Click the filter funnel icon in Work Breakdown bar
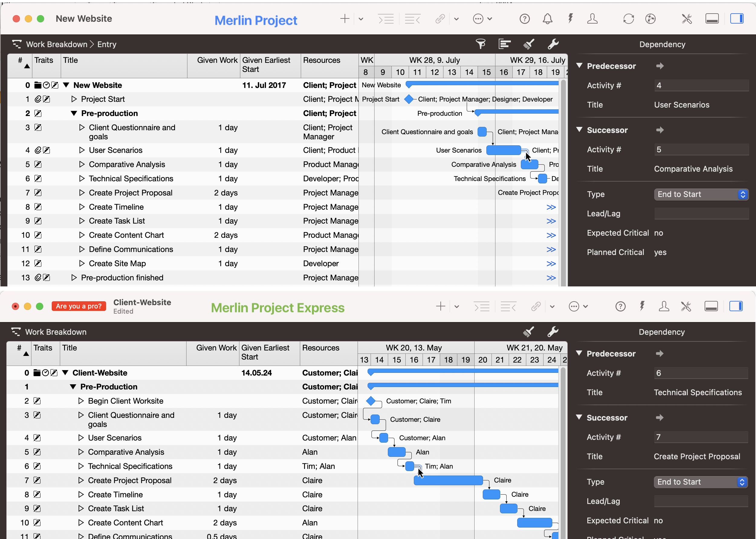Screen dimensions: 756x539 (x=480, y=44)
